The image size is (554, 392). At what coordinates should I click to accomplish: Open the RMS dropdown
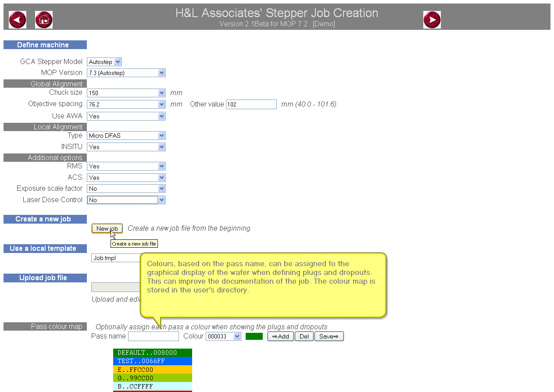click(126, 166)
